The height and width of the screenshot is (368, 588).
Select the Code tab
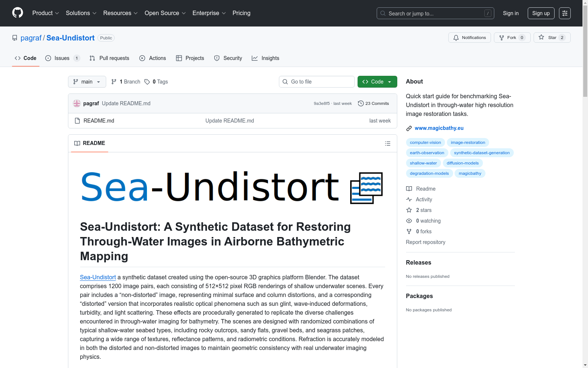click(26, 58)
